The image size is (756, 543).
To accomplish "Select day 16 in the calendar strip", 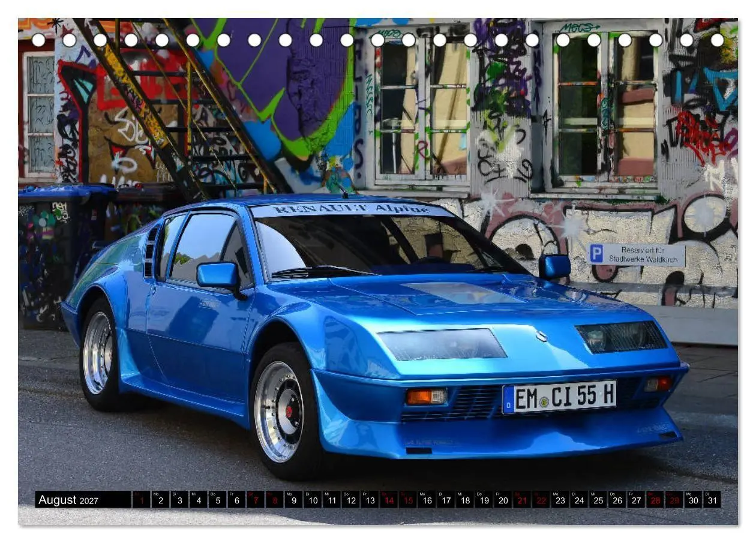I will click(x=427, y=499).
